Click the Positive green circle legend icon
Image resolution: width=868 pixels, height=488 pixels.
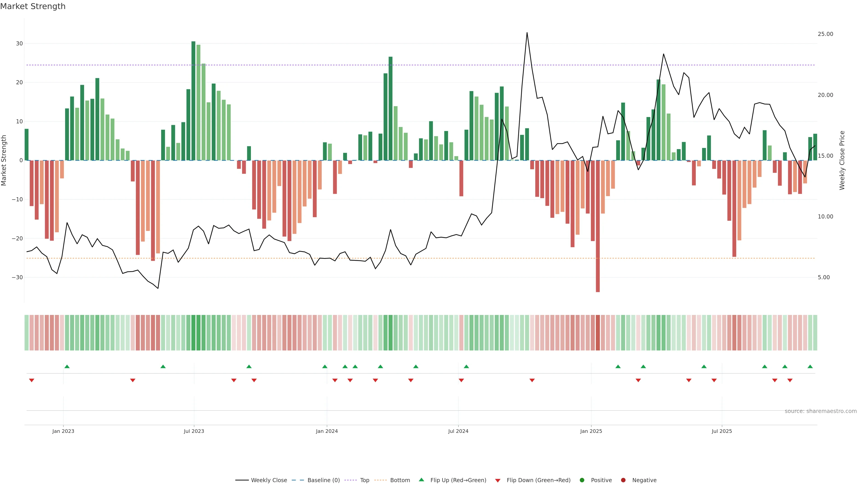coord(582,480)
